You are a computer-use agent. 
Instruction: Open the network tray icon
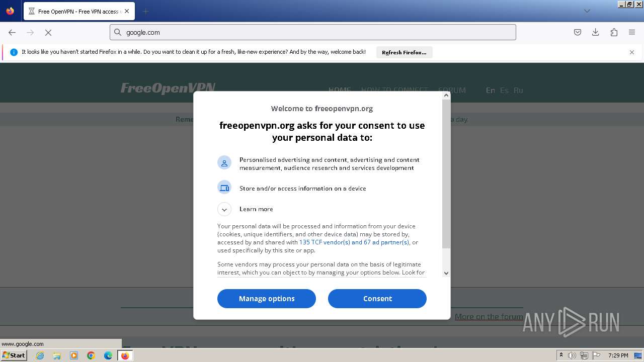[584, 355]
